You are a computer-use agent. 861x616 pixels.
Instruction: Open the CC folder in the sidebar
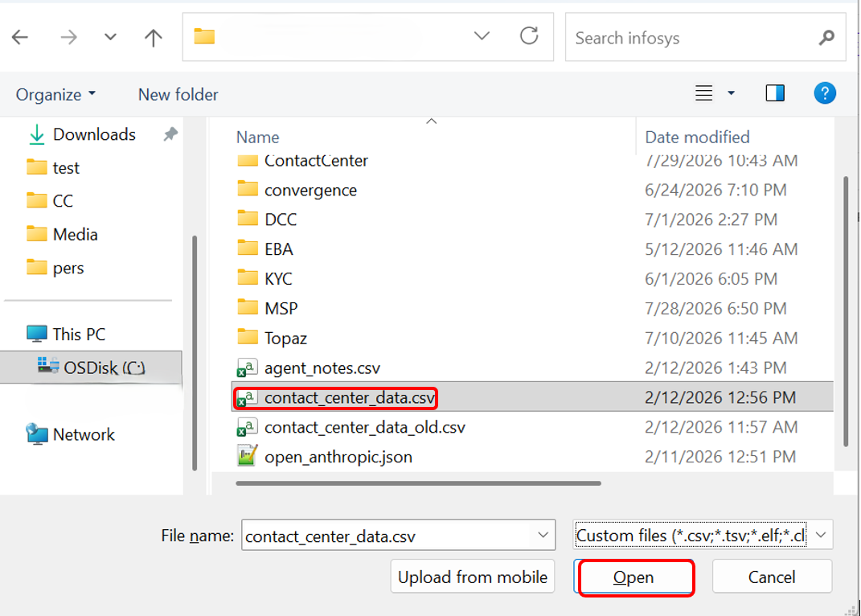click(x=63, y=201)
